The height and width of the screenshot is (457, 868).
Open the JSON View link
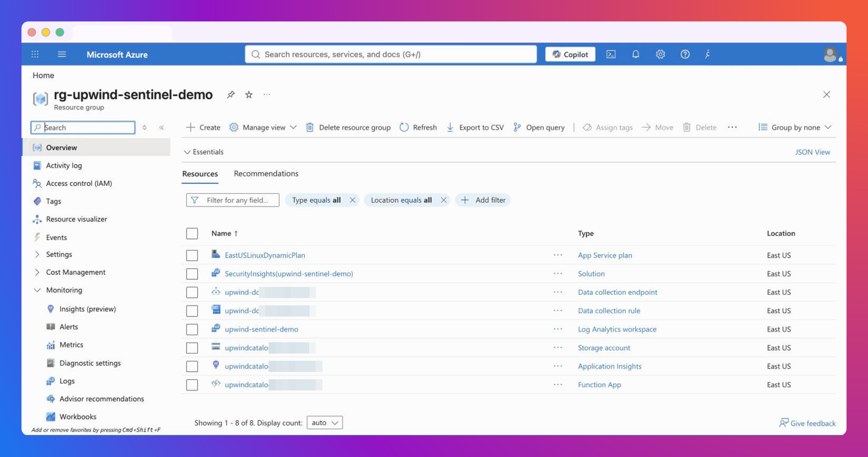[813, 152]
